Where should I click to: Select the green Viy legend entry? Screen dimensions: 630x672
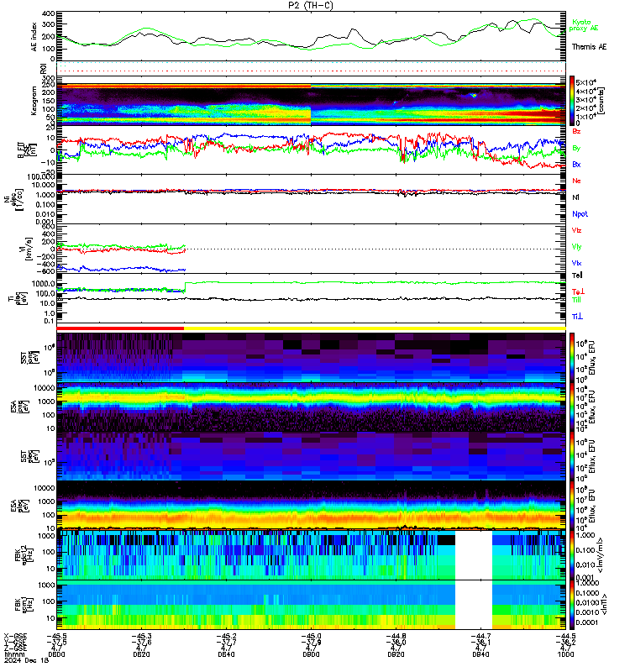point(576,247)
